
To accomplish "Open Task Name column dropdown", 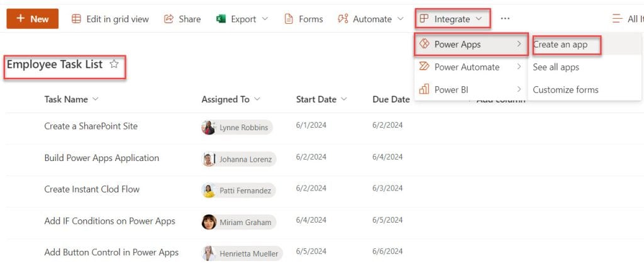I will point(96,99).
